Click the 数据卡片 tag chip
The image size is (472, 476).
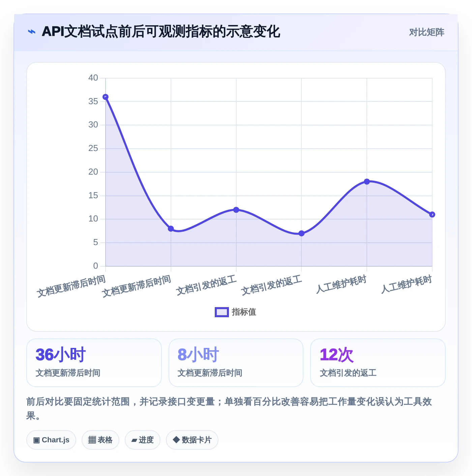click(192, 440)
